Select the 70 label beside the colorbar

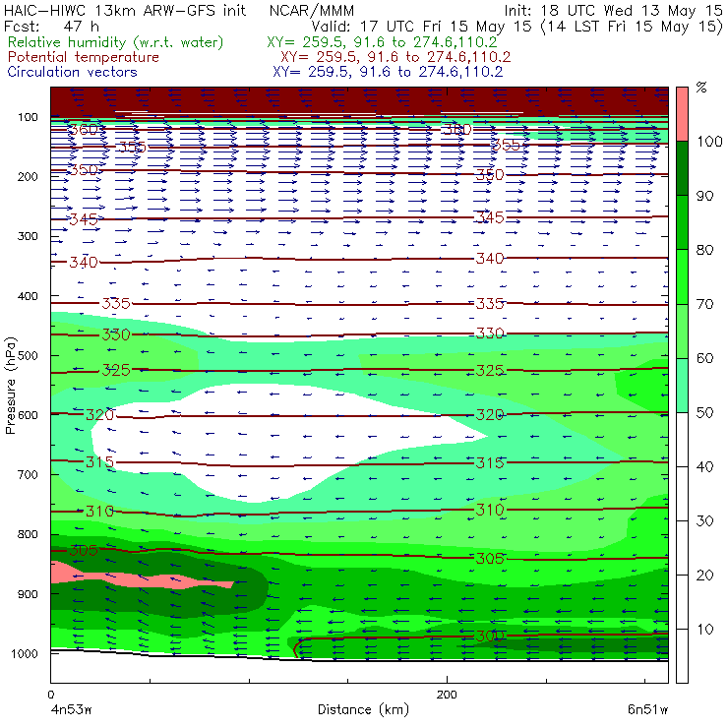click(704, 304)
